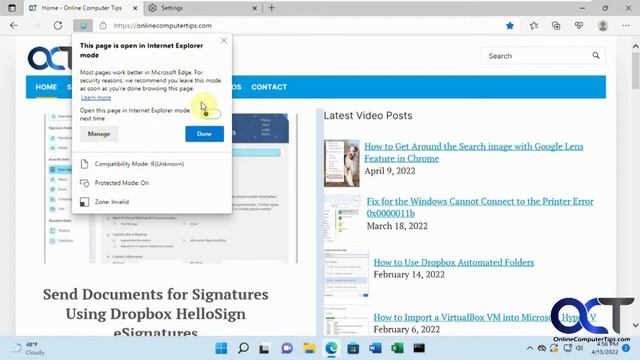Open the Chat app on taskbar
Viewport: 640px width, 360px height.
click(287, 348)
